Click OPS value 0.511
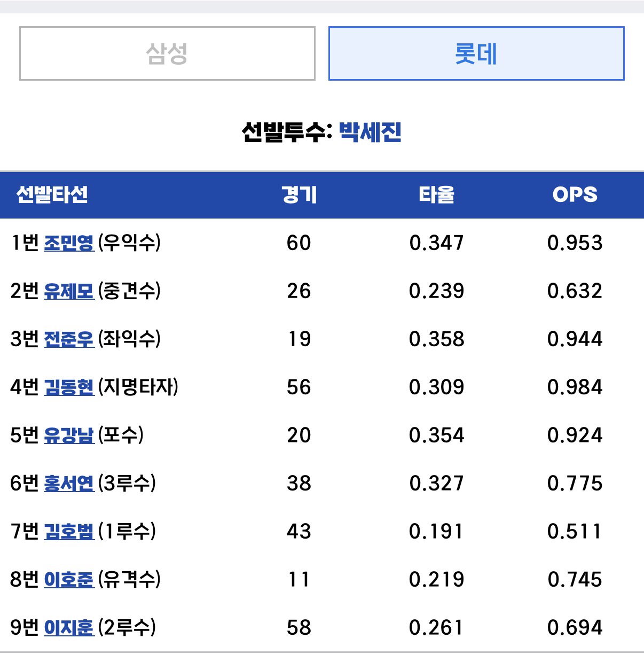The image size is (644, 654). [575, 532]
